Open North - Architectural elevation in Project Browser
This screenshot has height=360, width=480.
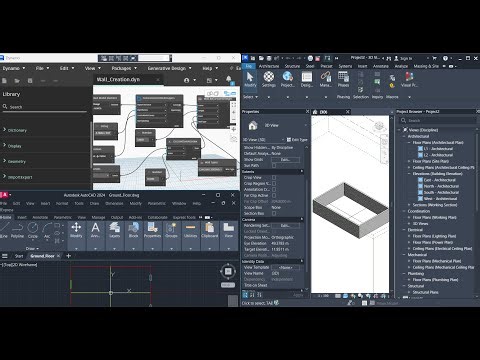point(441,186)
